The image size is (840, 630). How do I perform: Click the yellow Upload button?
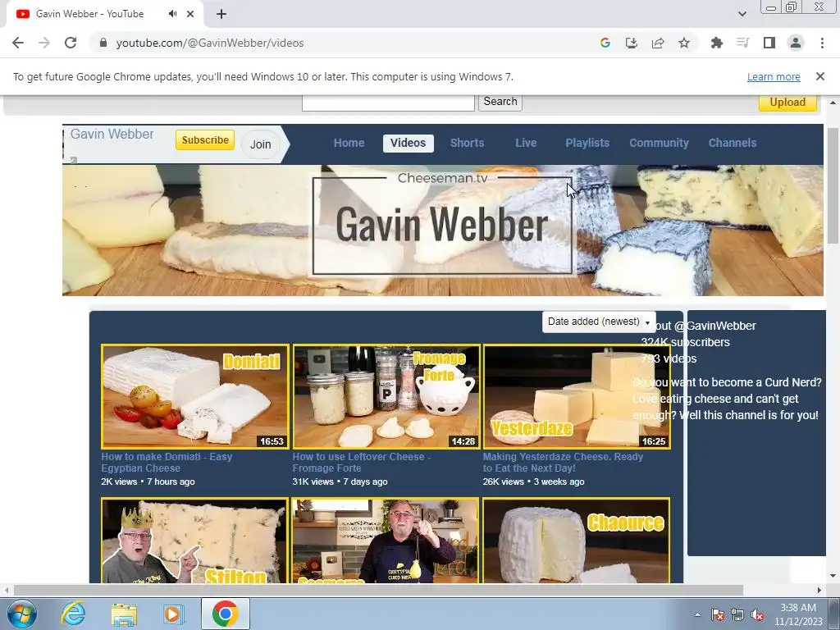[x=787, y=102]
